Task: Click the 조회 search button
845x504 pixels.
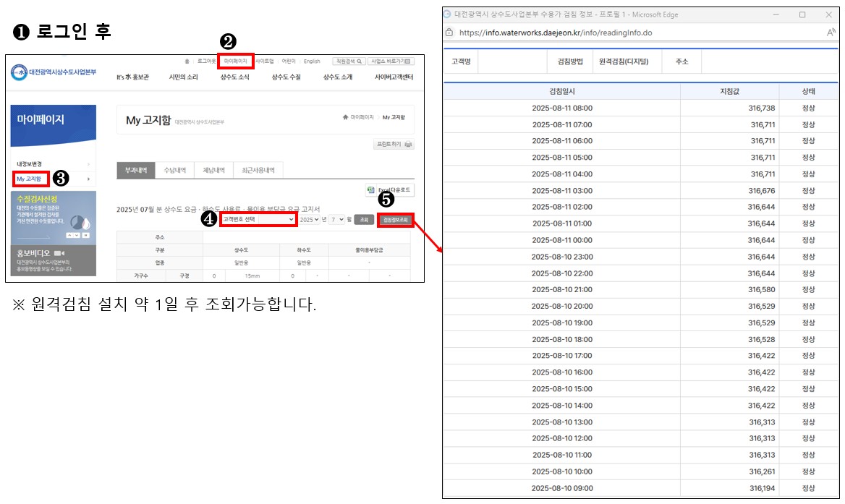Action: (x=364, y=219)
